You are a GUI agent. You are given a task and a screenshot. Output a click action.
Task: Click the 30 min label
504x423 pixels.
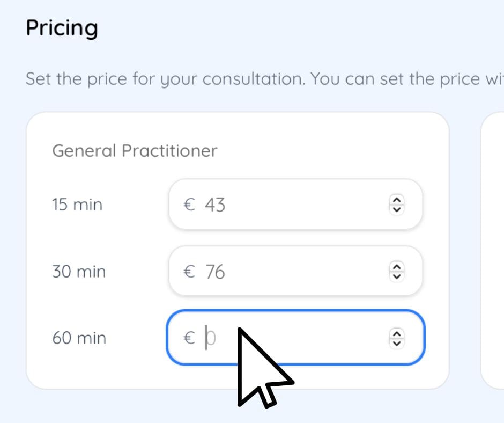coord(79,272)
